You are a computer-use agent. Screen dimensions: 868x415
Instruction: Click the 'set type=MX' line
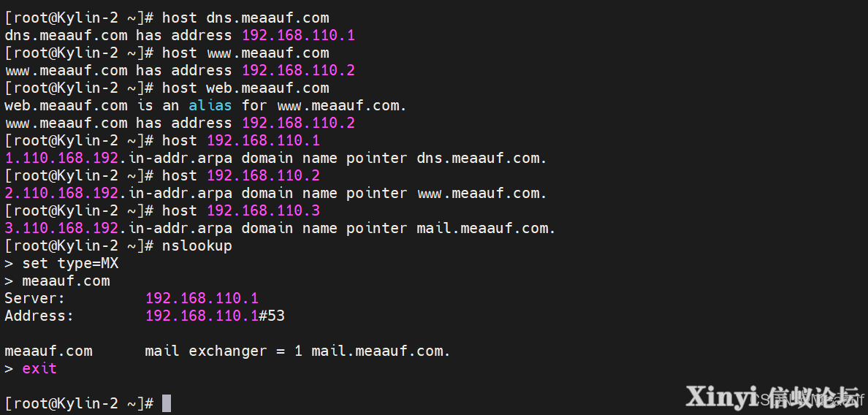(x=70, y=263)
